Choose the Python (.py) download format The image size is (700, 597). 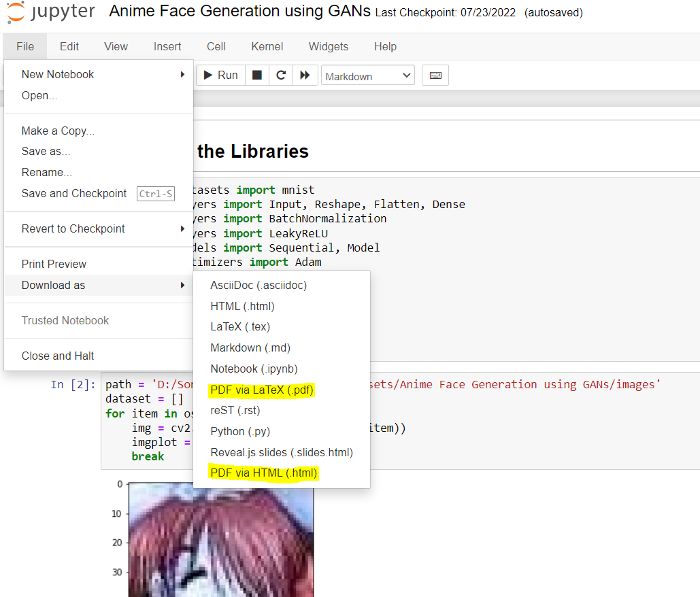tap(240, 431)
